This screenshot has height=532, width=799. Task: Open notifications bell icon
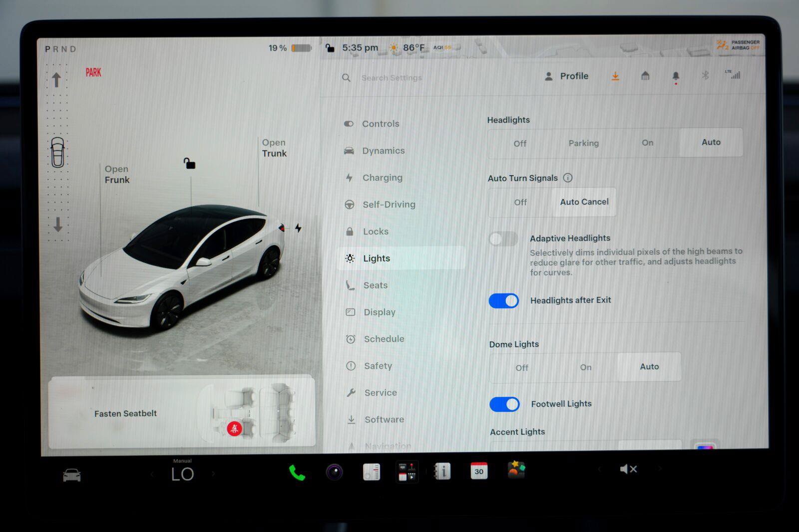(676, 76)
